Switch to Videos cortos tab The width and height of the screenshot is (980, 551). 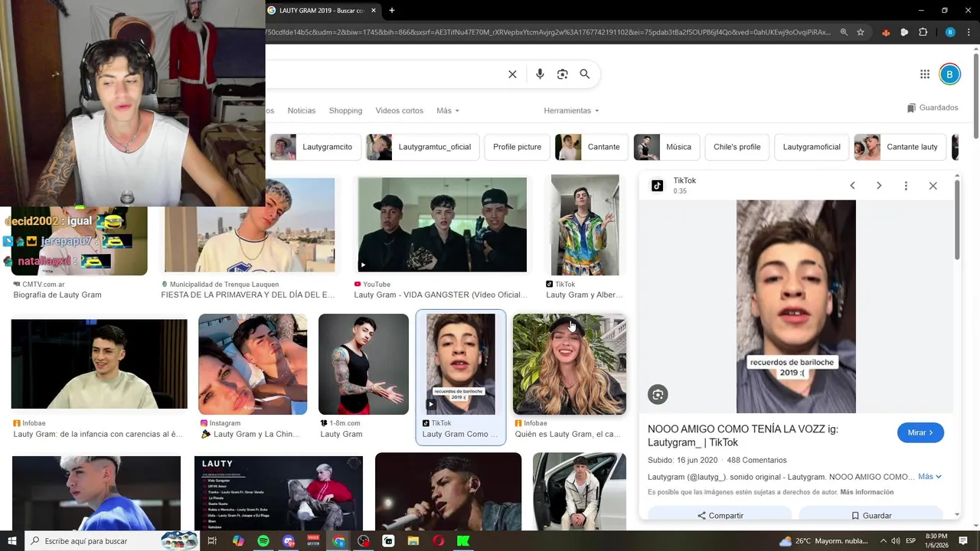[399, 111]
